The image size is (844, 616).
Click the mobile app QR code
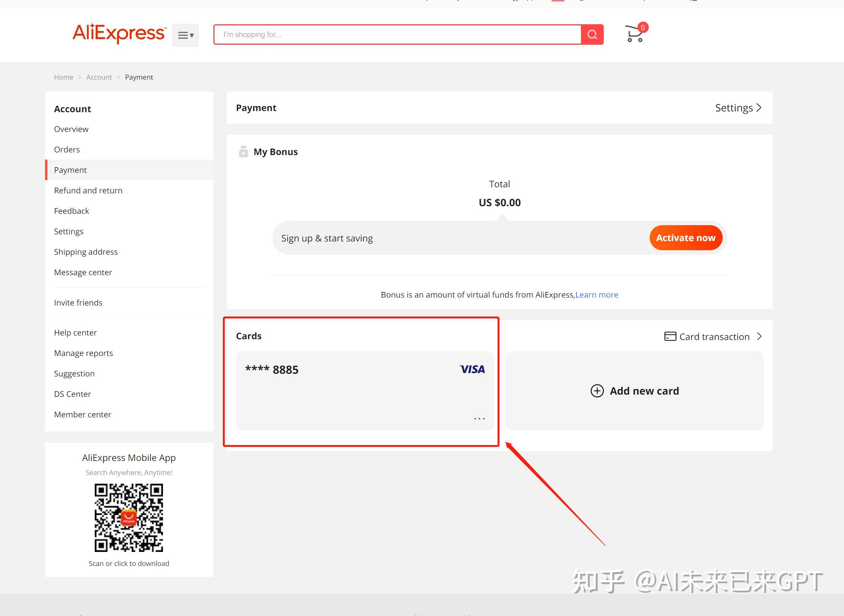point(129,518)
